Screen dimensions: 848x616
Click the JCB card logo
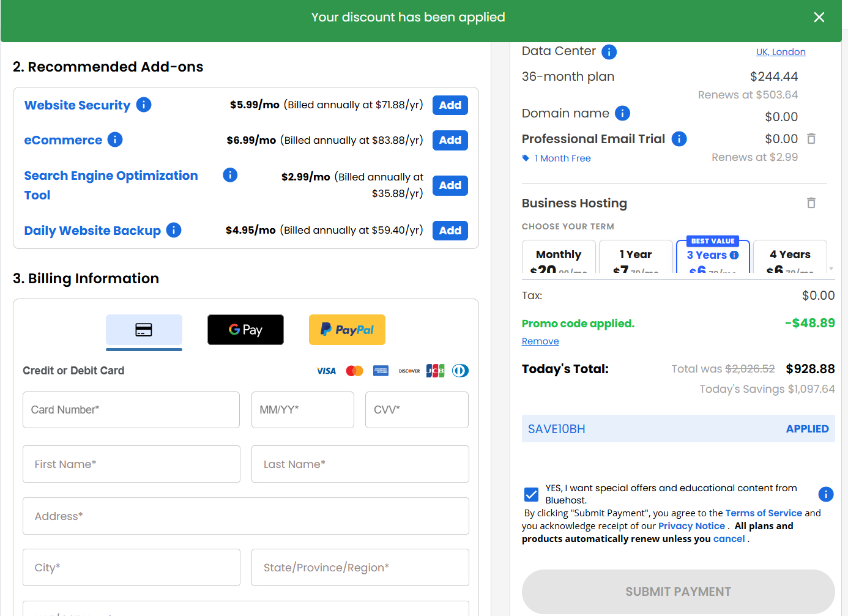coord(435,371)
